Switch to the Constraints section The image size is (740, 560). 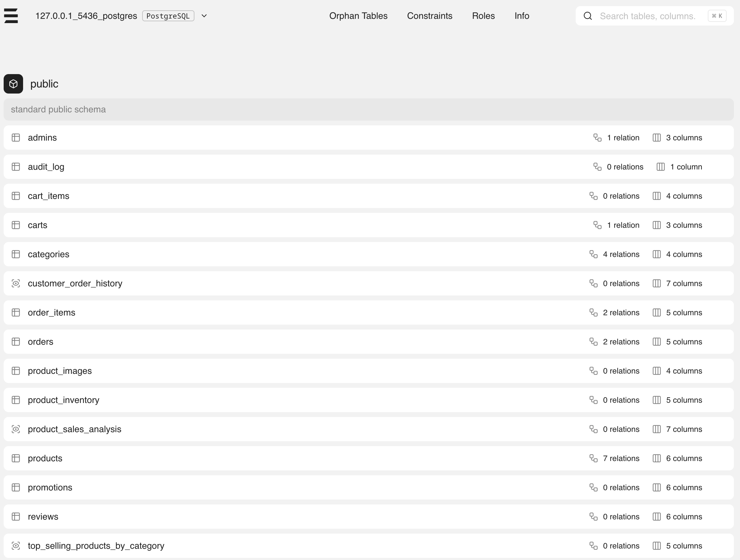point(430,16)
